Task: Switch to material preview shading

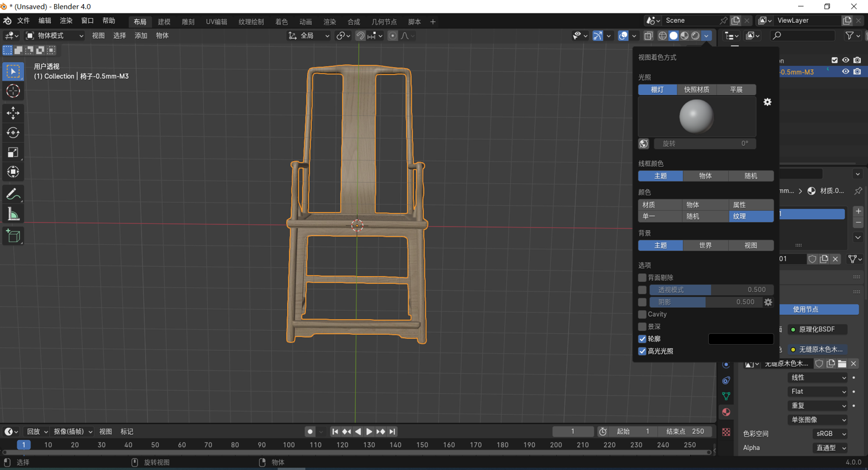Action: 685,36
